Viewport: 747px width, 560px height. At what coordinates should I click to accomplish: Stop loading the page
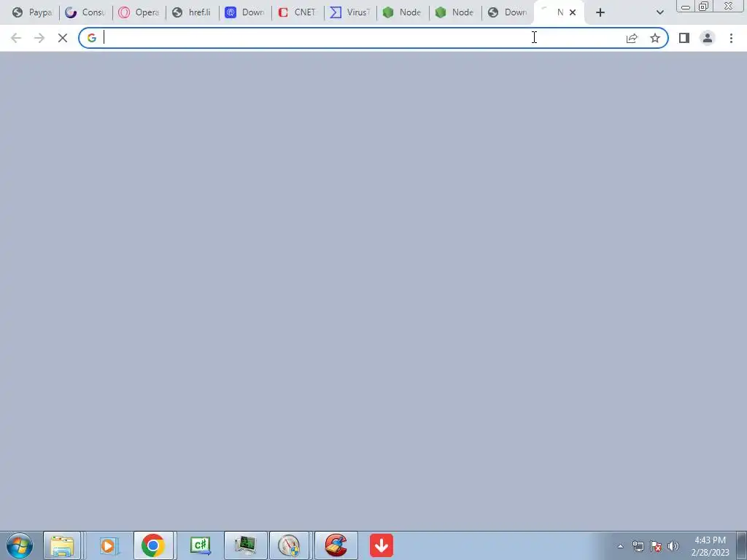pyautogui.click(x=63, y=38)
